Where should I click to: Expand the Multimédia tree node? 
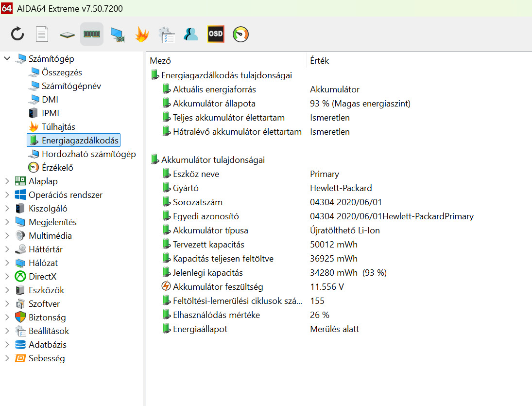pos(7,236)
